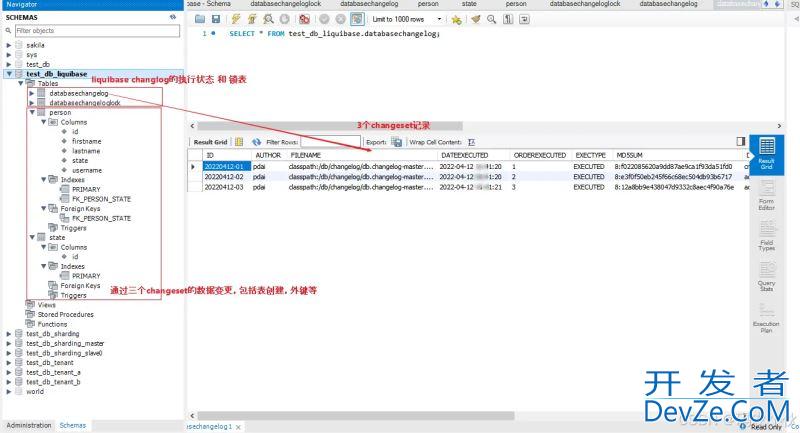Open Query Stats in the result side panel

766,277
